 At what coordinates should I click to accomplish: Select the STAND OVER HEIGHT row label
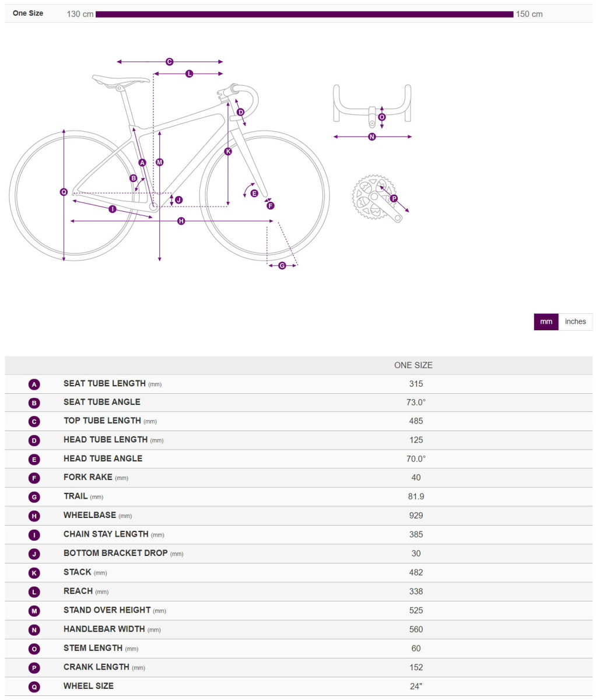[107, 610]
